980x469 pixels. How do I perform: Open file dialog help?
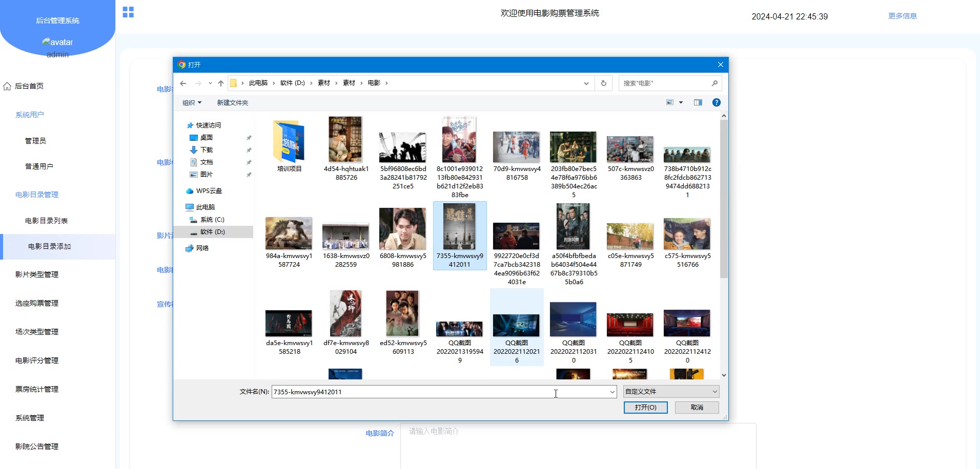717,102
